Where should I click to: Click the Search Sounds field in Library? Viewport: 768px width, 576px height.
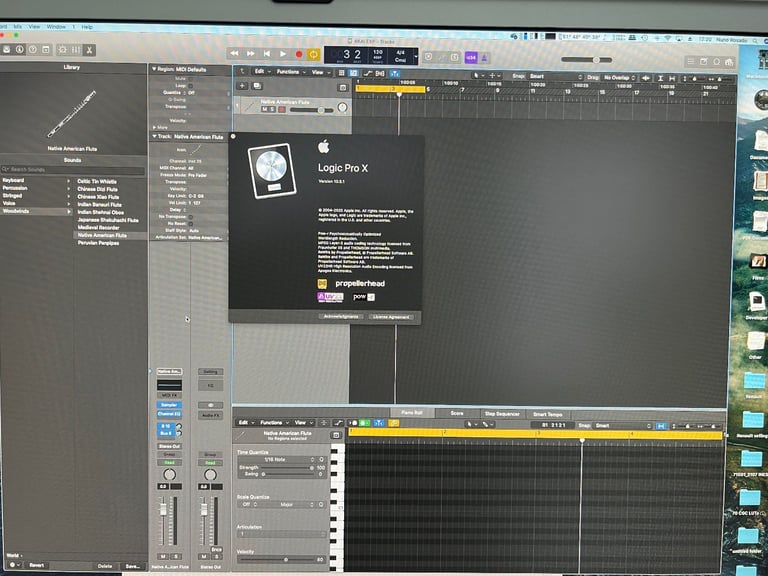pyautogui.click(x=72, y=169)
